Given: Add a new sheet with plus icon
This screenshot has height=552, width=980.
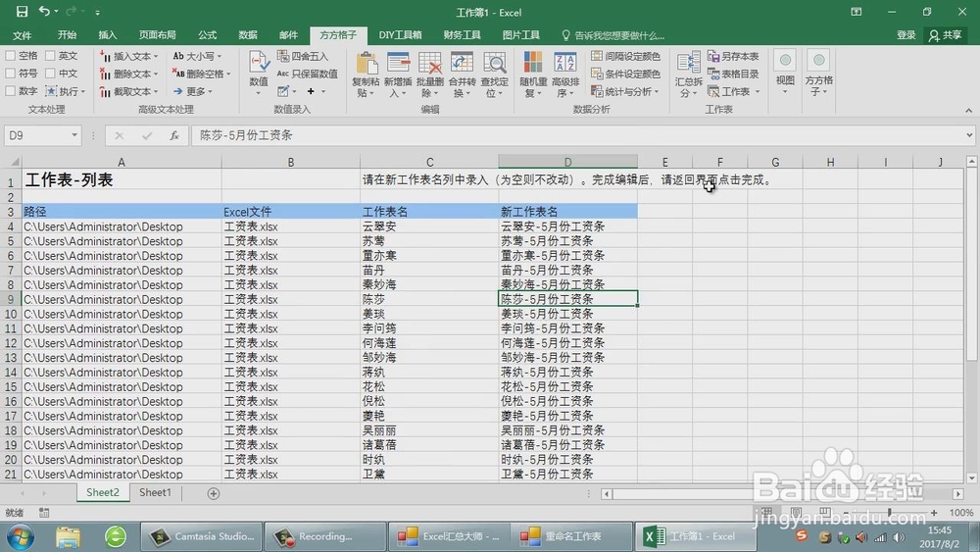Looking at the screenshot, I should (213, 493).
